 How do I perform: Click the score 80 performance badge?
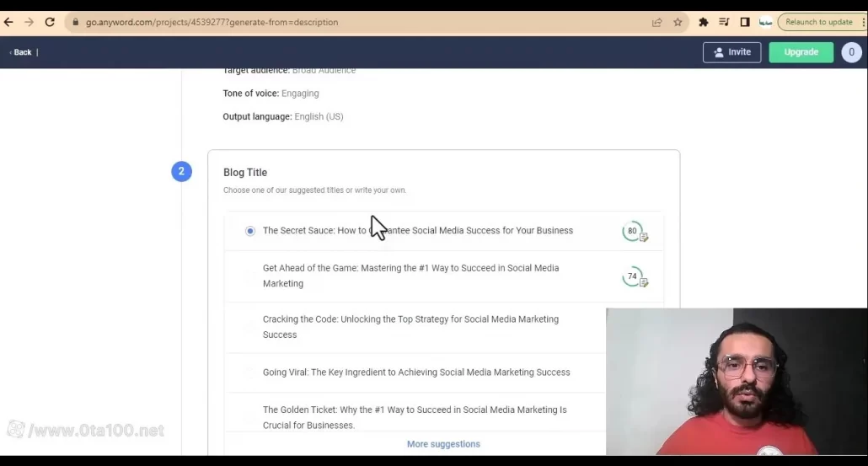pyautogui.click(x=633, y=231)
